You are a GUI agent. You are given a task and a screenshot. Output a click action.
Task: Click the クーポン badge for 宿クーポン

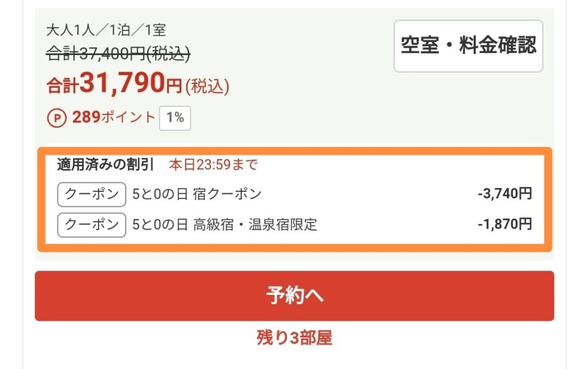point(91,194)
